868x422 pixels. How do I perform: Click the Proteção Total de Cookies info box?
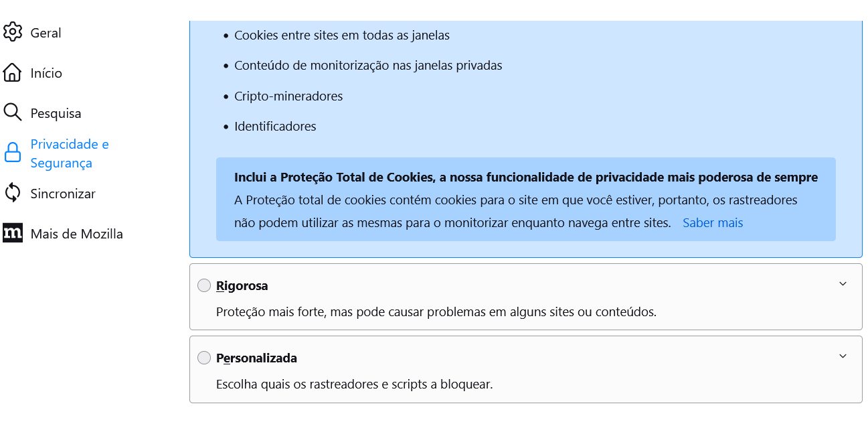pyautogui.click(x=526, y=199)
